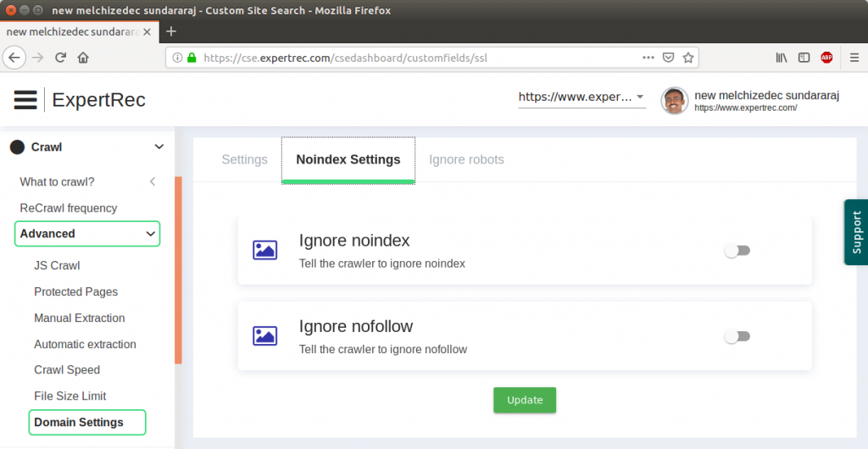Close the new melchizedec sundararaj tab
Image resolution: width=868 pixels, height=449 pixels.
click(147, 32)
